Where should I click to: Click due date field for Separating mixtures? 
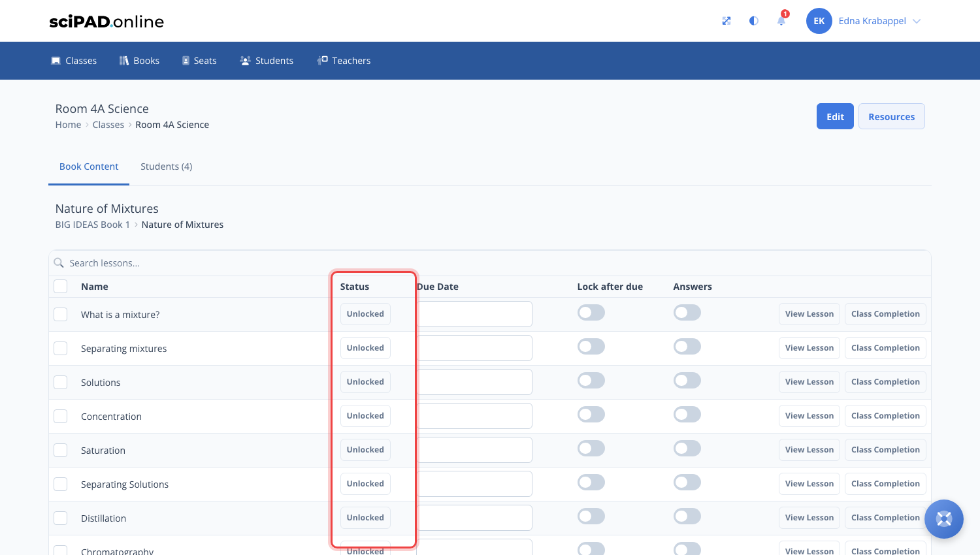click(x=474, y=348)
